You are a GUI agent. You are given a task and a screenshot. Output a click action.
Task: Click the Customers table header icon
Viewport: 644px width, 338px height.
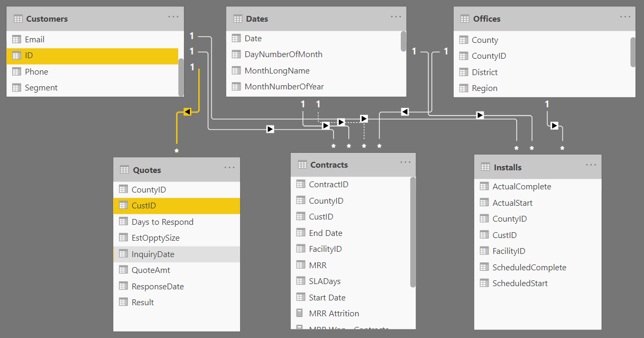point(18,19)
